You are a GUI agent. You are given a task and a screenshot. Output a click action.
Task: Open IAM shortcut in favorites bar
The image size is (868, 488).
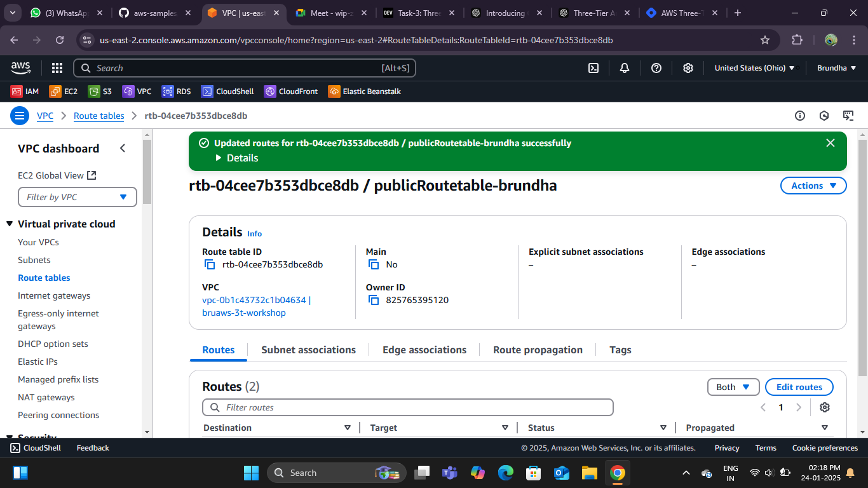(x=25, y=91)
